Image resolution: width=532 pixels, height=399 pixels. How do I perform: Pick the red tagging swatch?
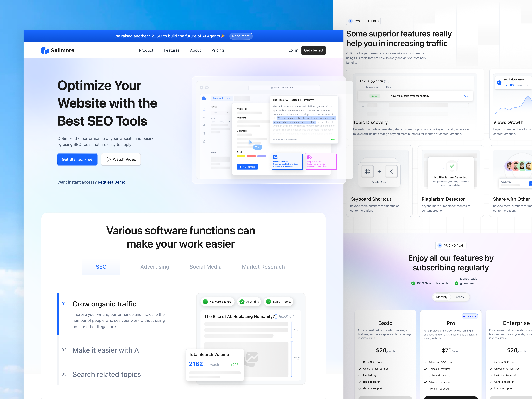pyautogui.click(x=251, y=156)
